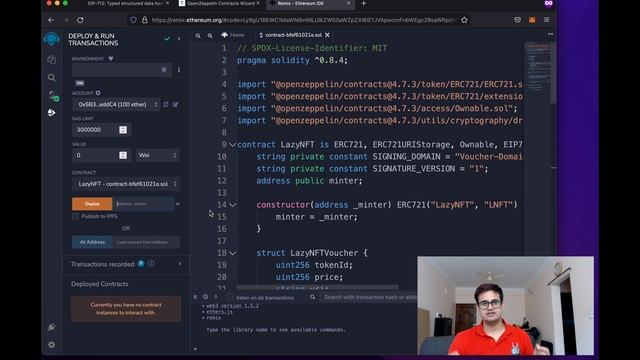Collapse the struct fold on line 18
This screenshot has width=640, height=360.
pyautogui.click(x=232, y=253)
